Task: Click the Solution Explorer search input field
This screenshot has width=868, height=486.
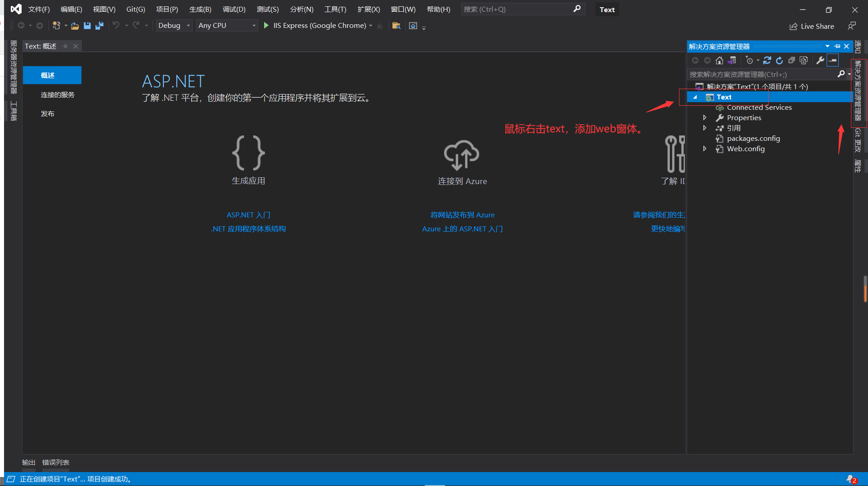Action: point(762,74)
